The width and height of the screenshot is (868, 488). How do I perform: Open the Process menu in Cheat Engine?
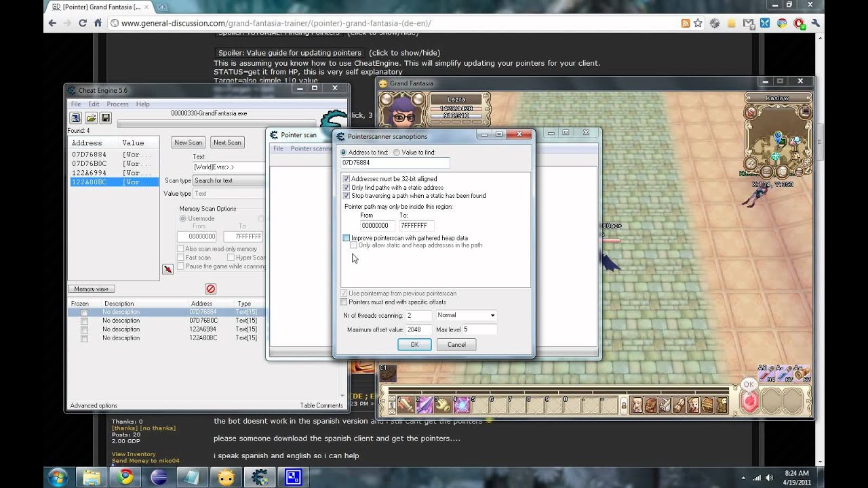pyautogui.click(x=117, y=104)
